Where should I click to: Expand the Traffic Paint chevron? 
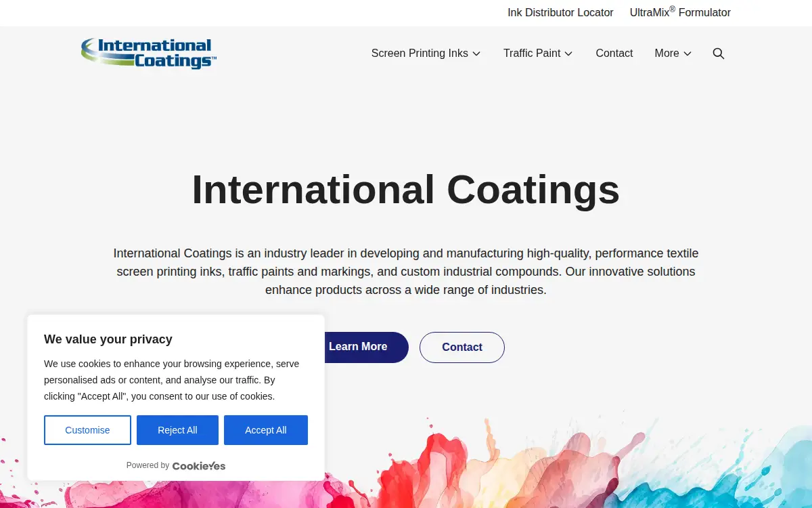(x=568, y=54)
